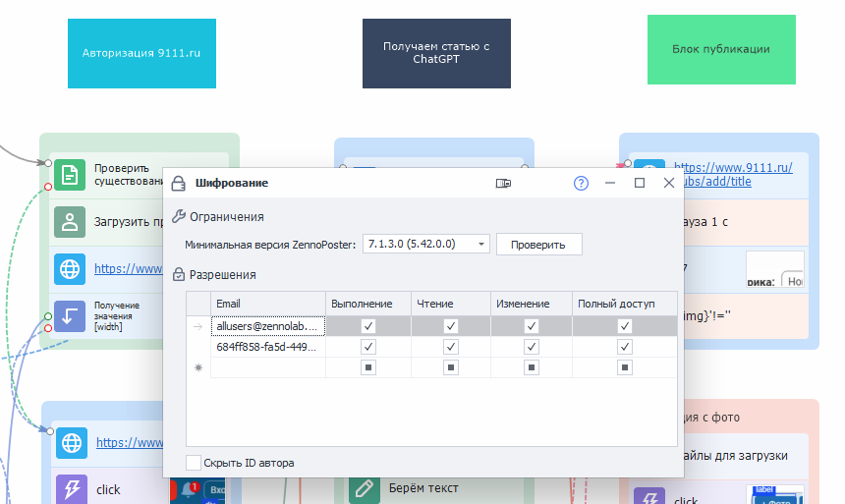Toggle Чтение for the 684ff858 row

tap(451, 347)
